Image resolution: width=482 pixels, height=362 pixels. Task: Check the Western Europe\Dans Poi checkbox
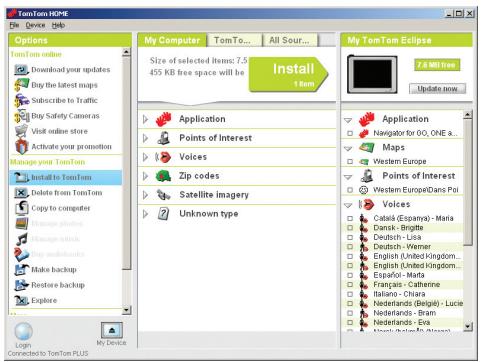coord(350,190)
